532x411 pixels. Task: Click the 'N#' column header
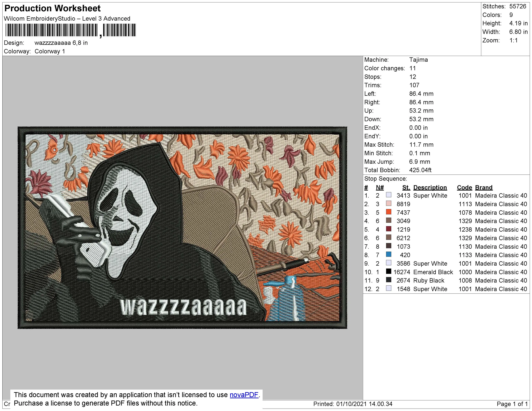point(379,187)
